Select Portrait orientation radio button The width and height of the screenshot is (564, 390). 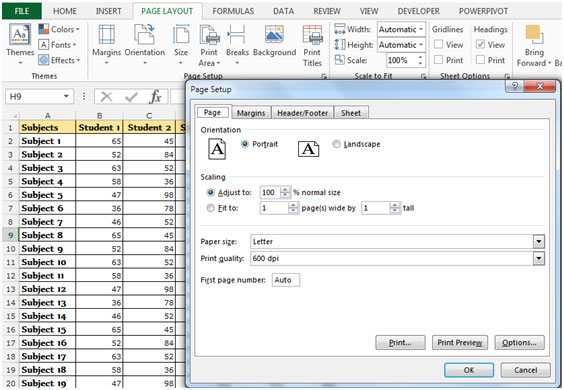(245, 144)
